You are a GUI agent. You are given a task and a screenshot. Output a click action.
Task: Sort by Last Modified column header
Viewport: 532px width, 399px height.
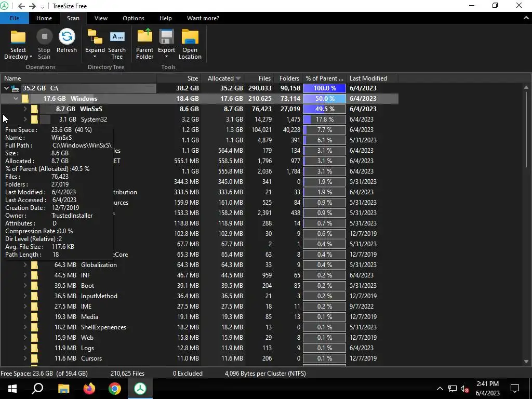coord(372,78)
